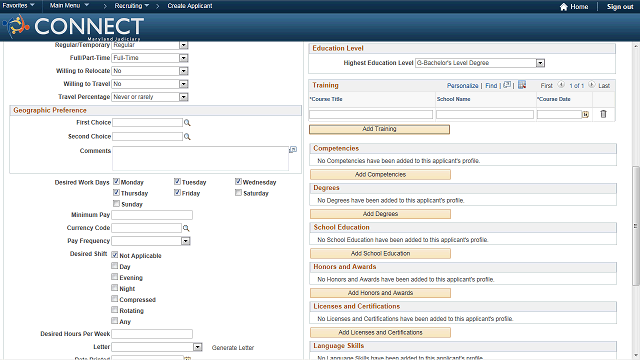Click the Sign out link
Image resolution: width=640 pixels, height=360 pixels.
(x=620, y=7)
